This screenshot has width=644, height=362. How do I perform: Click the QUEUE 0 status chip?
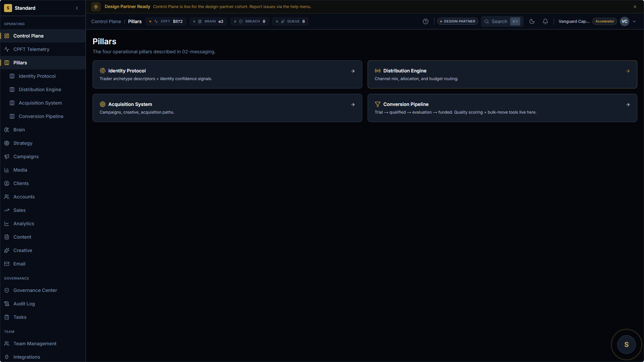[x=290, y=21]
